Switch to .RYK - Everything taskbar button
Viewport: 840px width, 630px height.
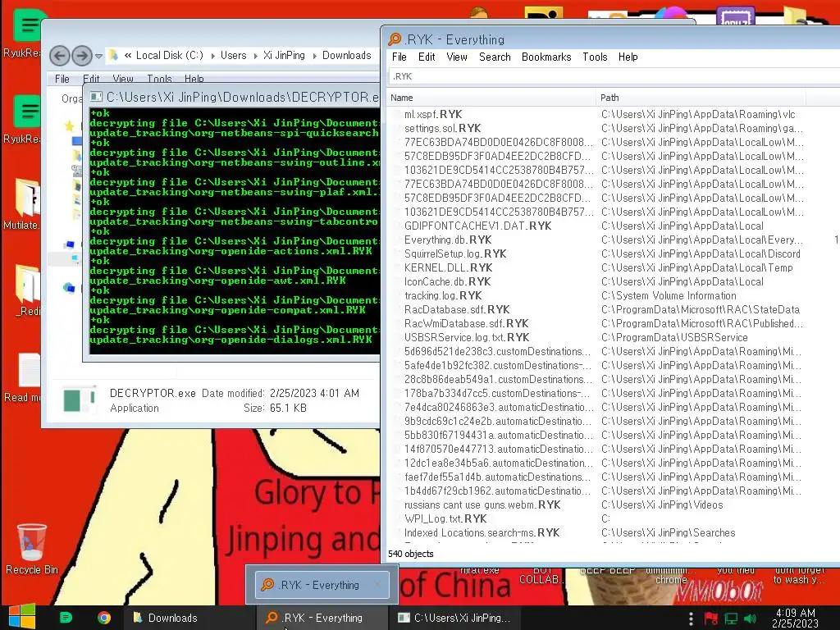click(322, 618)
